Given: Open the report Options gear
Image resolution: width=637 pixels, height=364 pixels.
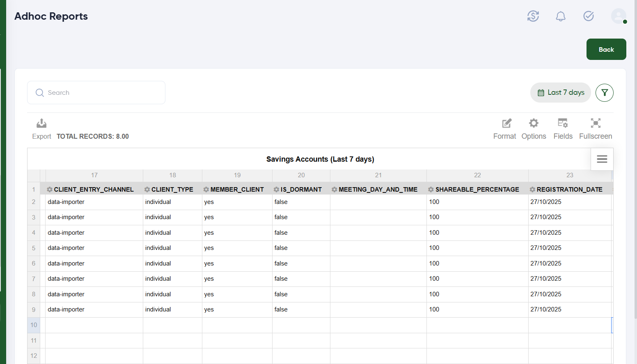Looking at the screenshot, I should coord(534,124).
